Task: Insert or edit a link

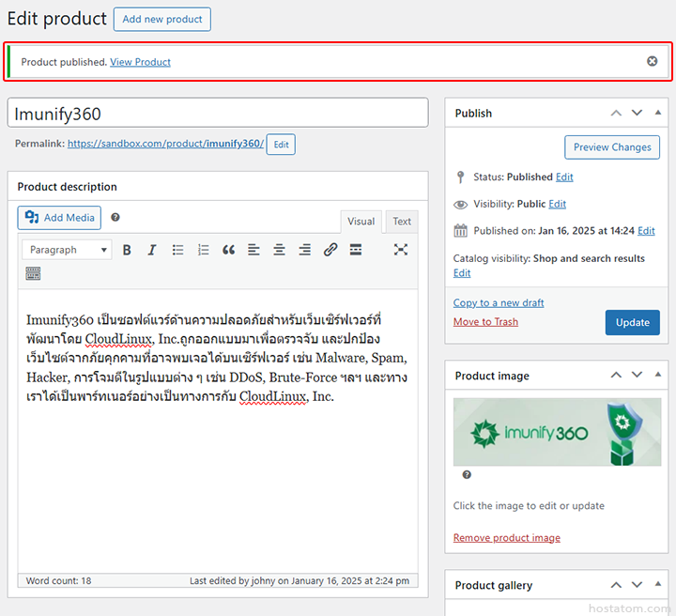Action: click(330, 250)
